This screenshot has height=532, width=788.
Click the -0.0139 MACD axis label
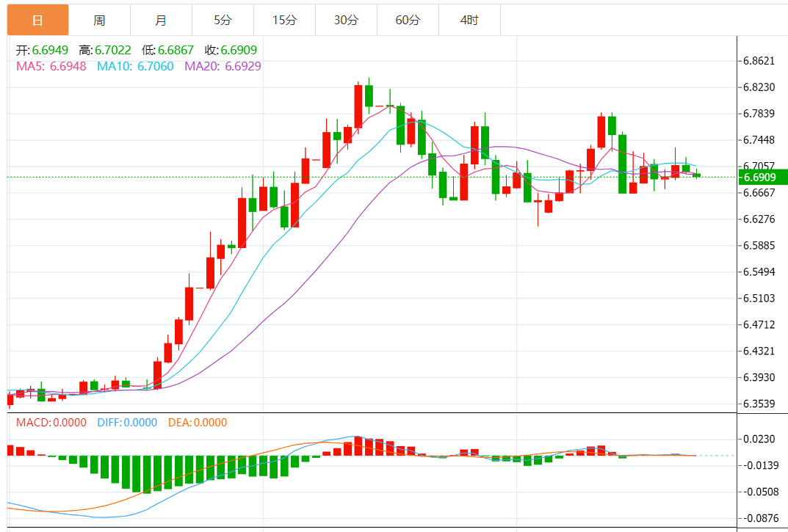(x=761, y=465)
